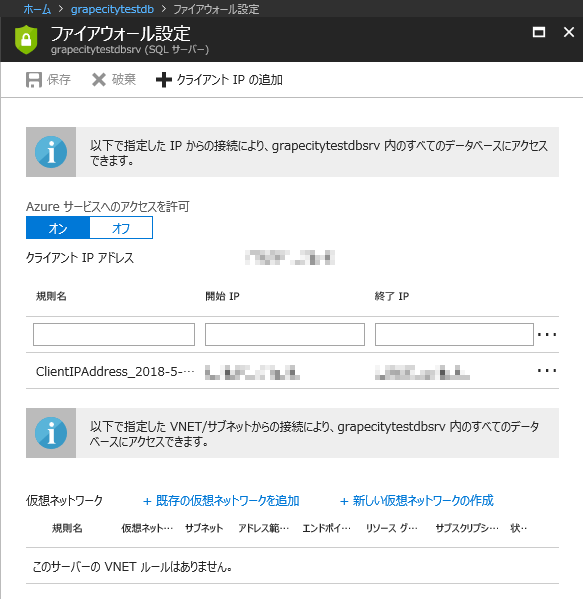
Task: Click このサーバーの VNET ルールはありません text
Action: coord(132,567)
